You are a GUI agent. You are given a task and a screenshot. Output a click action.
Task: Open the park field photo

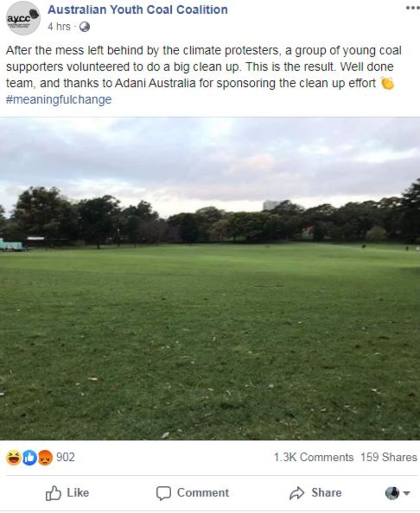click(x=210, y=278)
